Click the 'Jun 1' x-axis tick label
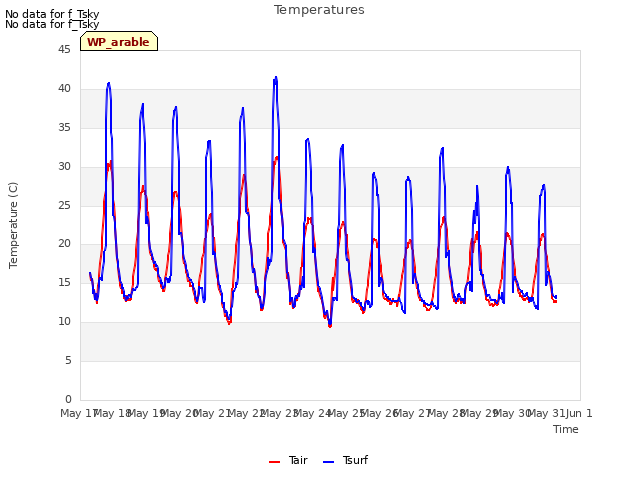 pyautogui.click(x=579, y=413)
